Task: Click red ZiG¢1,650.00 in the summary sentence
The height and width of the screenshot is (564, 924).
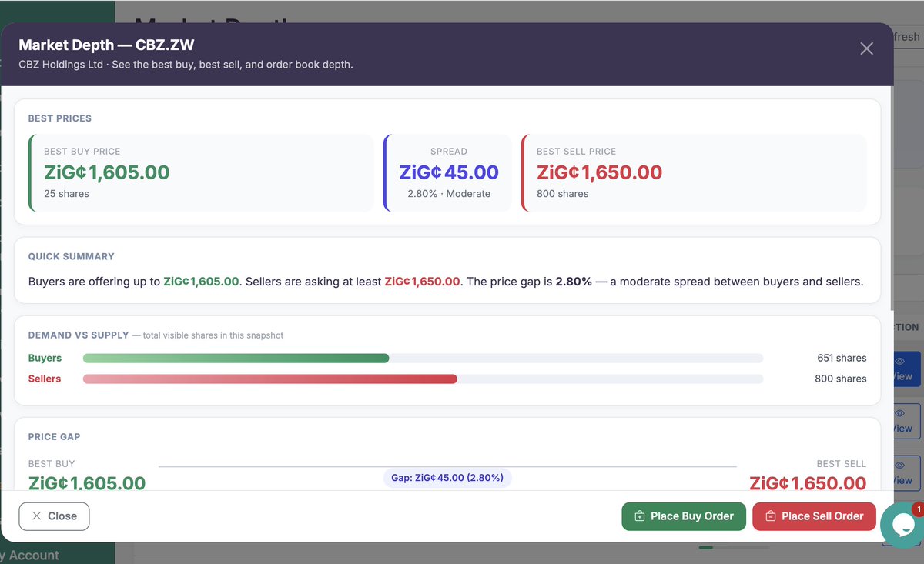Action: (x=423, y=282)
